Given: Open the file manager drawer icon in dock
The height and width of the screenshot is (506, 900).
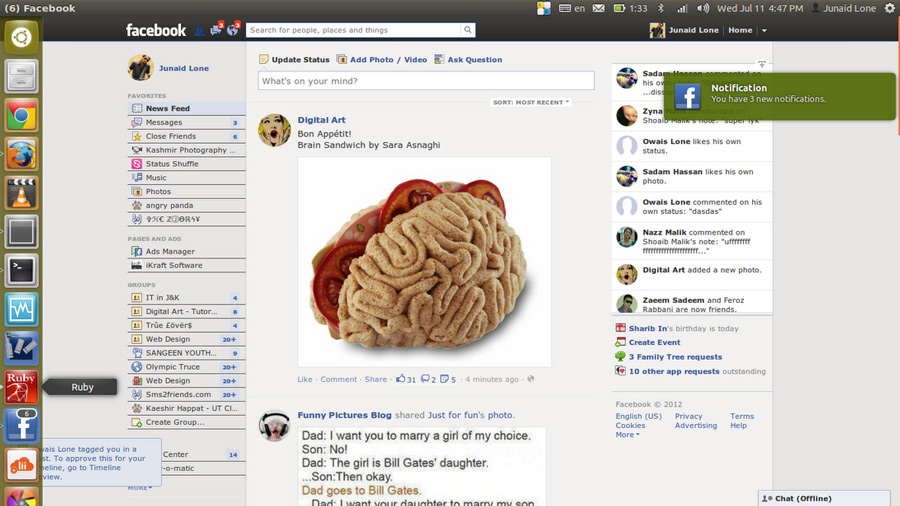Looking at the screenshot, I should click(21, 76).
